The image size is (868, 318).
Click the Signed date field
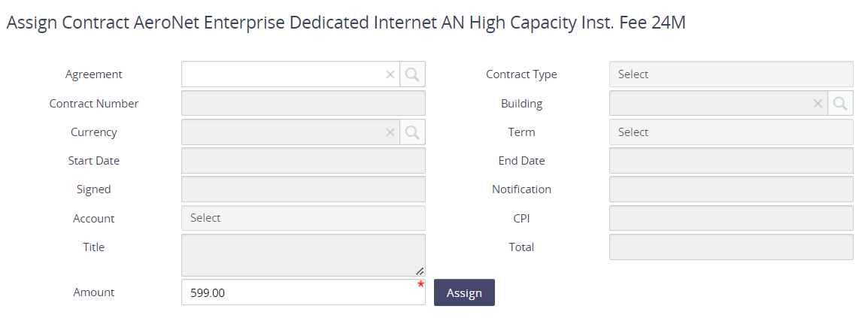point(303,189)
